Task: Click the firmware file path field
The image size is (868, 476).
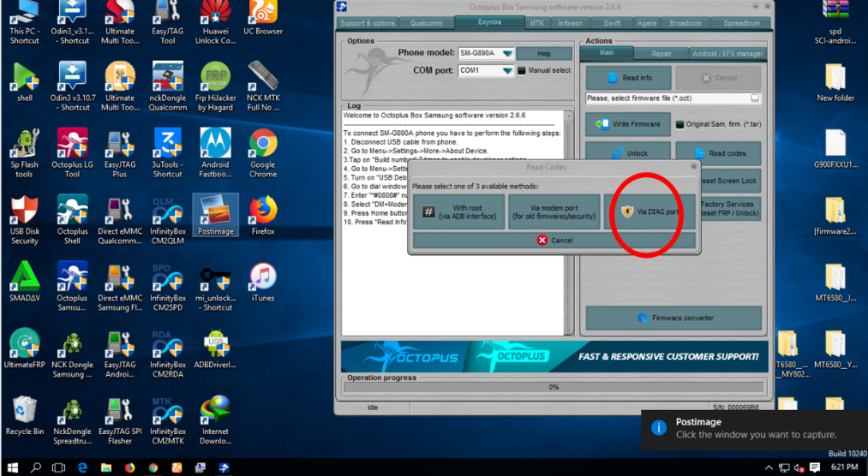Action: point(667,98)
